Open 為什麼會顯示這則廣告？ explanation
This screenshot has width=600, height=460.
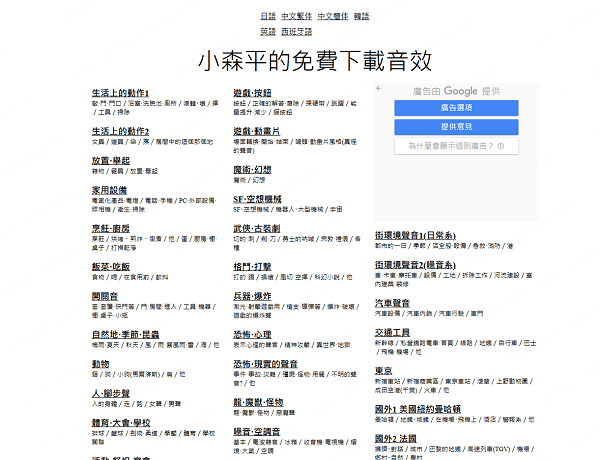click(x=456, y=146)
